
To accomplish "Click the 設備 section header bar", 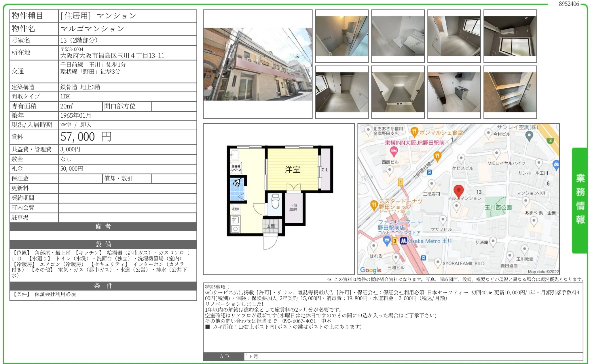I will 103,244.
